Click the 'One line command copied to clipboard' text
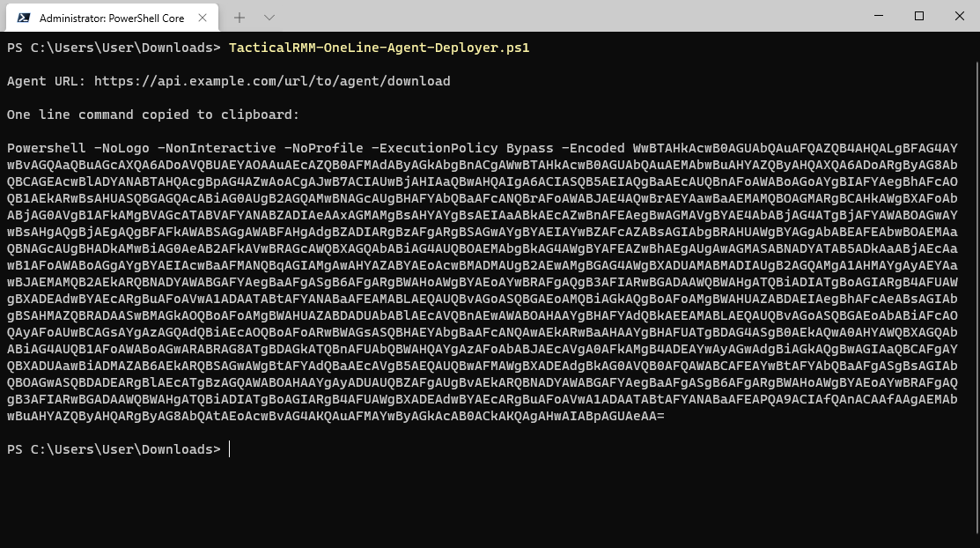980x548 pixels. 153,115
